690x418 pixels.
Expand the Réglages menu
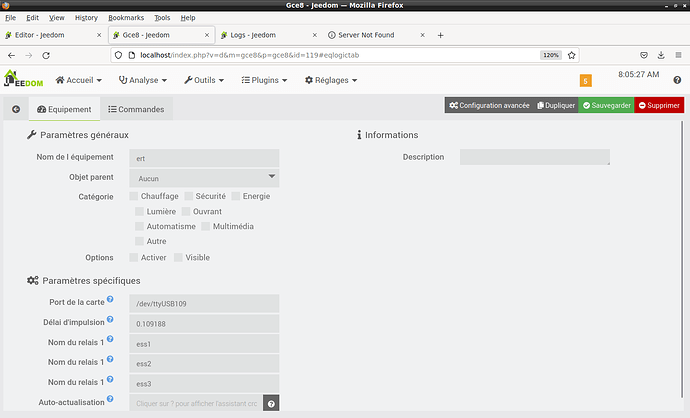pyautogui.click(x=331, y=80)
